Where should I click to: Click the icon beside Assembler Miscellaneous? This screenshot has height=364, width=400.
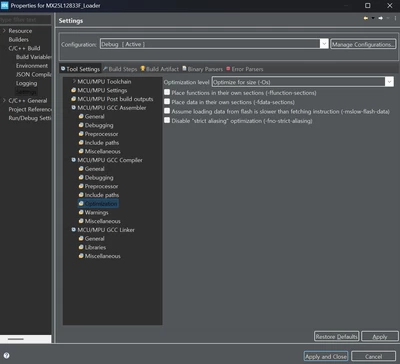[81, 151]
